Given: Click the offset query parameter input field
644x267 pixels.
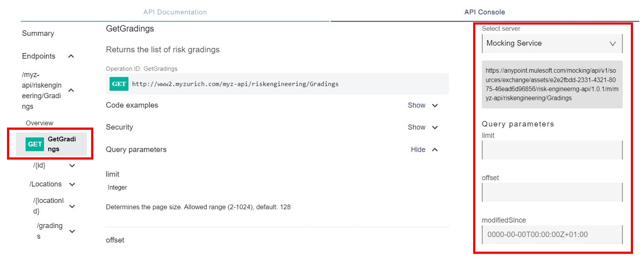Looking at the screenshot, I should click(x=551, y=192).
